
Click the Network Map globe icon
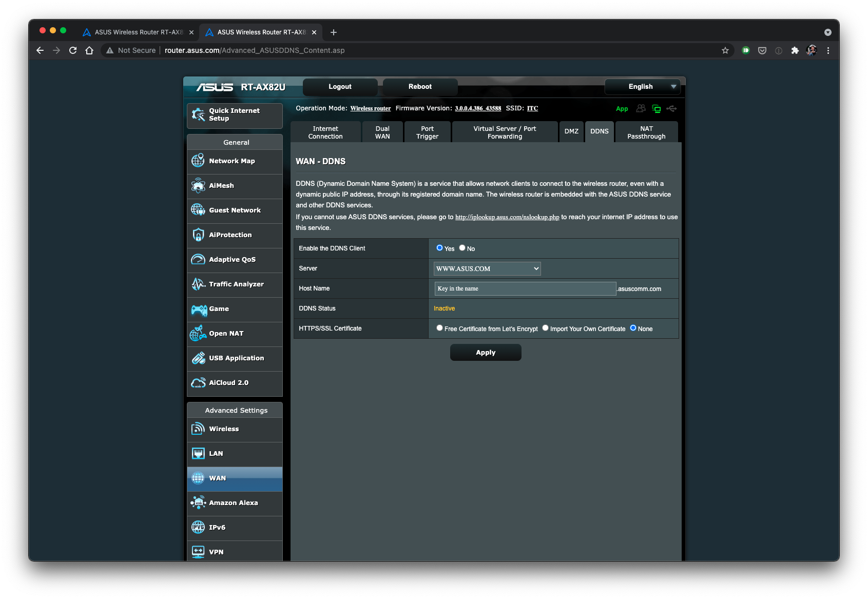[x=198, y=161]
